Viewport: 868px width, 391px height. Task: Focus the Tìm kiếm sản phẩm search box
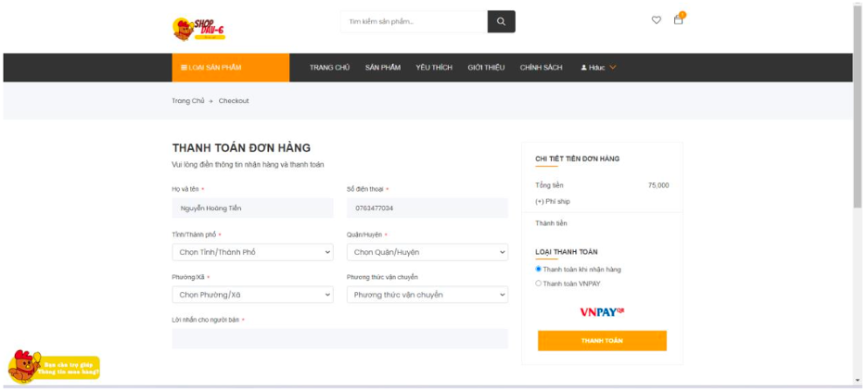pyautogui.click(x=415, y=21)
